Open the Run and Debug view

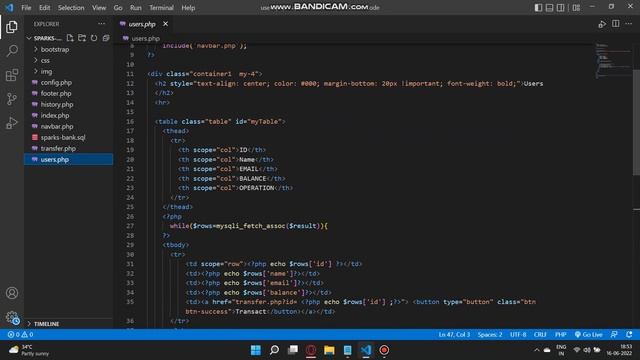[x=12, y=122]
